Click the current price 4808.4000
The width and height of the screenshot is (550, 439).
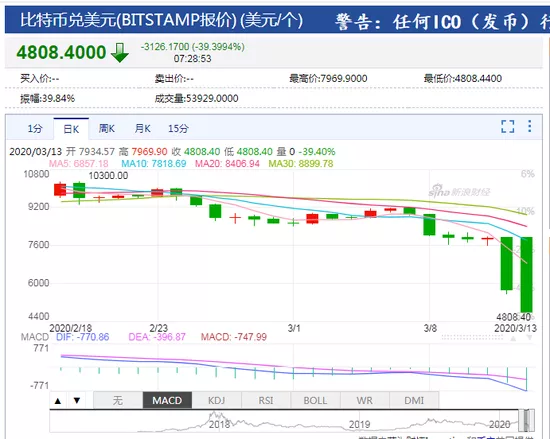[61, 53]
